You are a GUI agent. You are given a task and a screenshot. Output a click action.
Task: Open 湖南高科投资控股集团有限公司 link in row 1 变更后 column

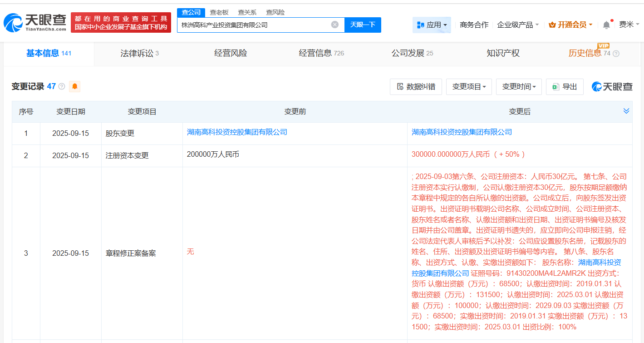(462, 132)
